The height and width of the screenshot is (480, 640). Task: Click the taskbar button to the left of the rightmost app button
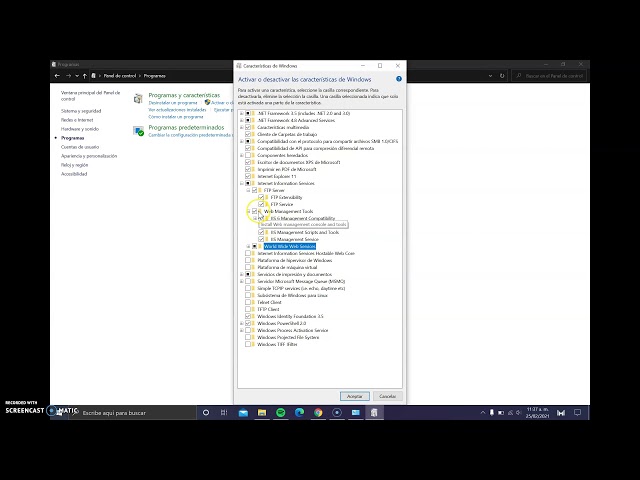coord(356,413)
